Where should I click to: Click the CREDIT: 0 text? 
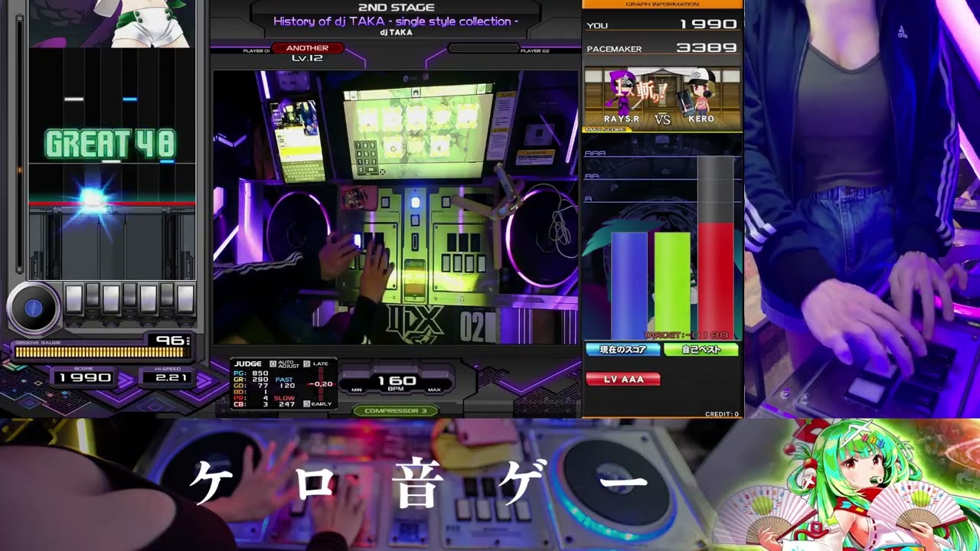pos(722,414)
